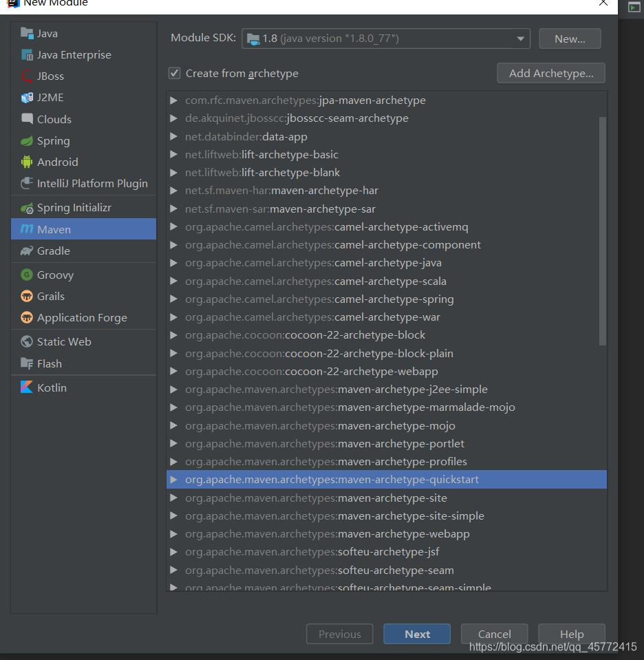Image resolution: width=644 pixels, height=660 pixels.
Task: Click the J2ME icon
Action: click(x=27, y=98)
